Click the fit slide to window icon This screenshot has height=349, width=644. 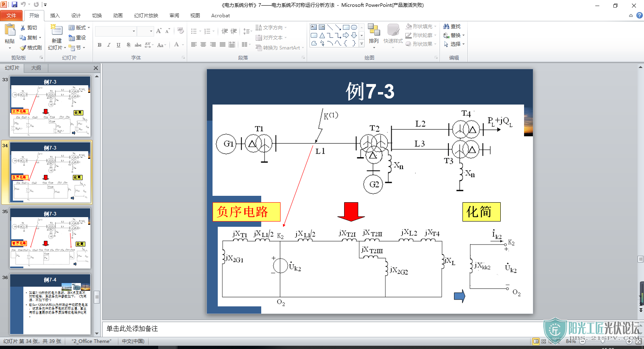point(638,341)
